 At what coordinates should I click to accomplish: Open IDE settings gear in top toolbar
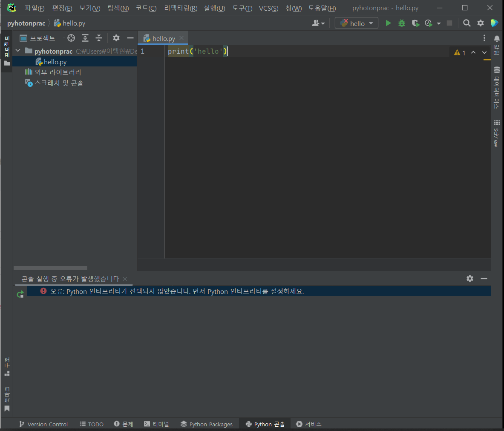(x=481, y=23)
